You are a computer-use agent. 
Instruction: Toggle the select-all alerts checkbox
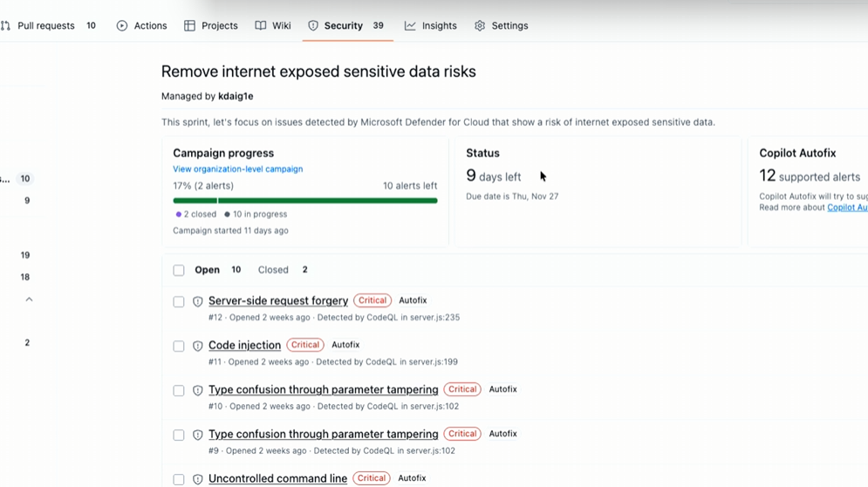(179, 271)
